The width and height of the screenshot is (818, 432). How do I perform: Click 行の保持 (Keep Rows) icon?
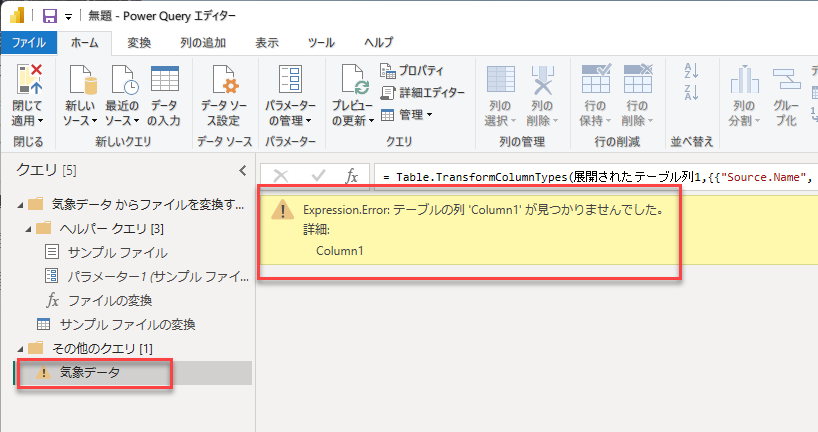(596, 79)
